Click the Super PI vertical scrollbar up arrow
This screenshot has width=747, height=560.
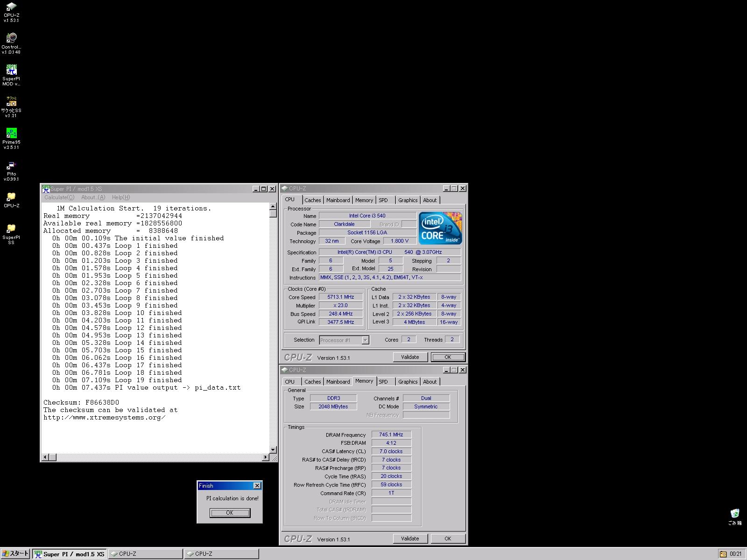(x=273, y=206)
